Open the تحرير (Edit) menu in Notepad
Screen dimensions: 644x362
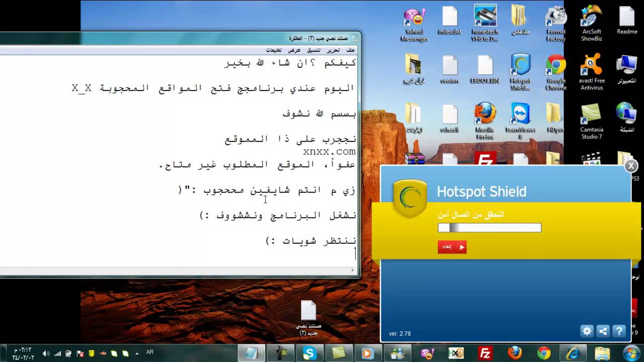pos(333,50)
